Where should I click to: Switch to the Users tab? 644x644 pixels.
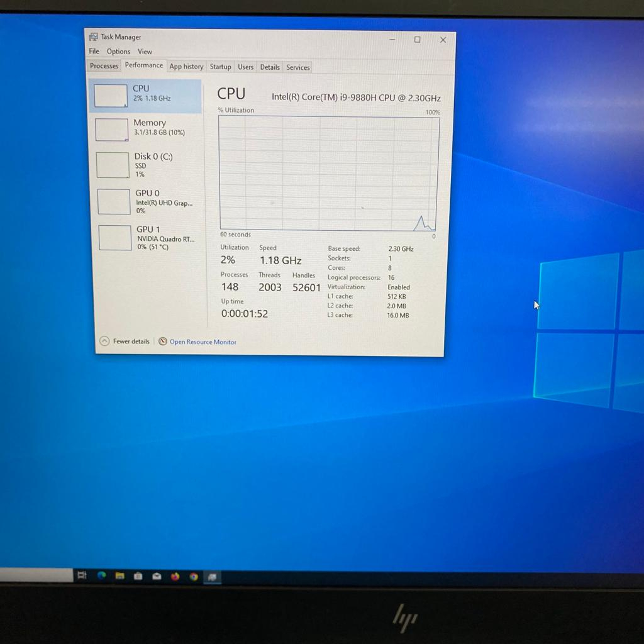click(245, 67)
